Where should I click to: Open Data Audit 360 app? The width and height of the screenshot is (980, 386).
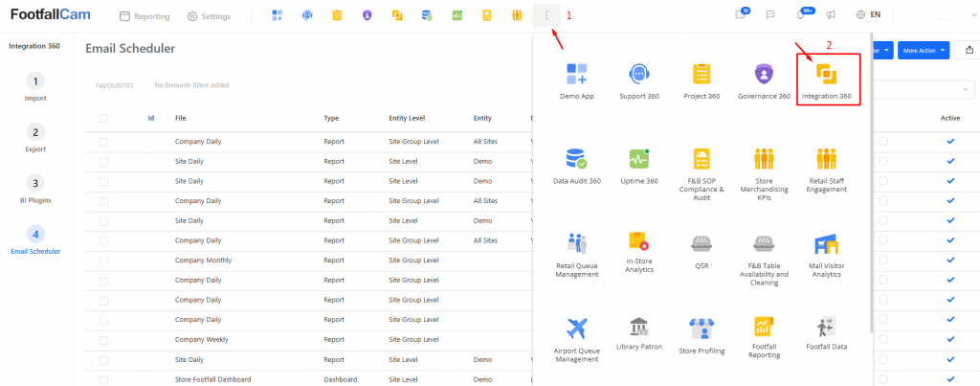577,166
